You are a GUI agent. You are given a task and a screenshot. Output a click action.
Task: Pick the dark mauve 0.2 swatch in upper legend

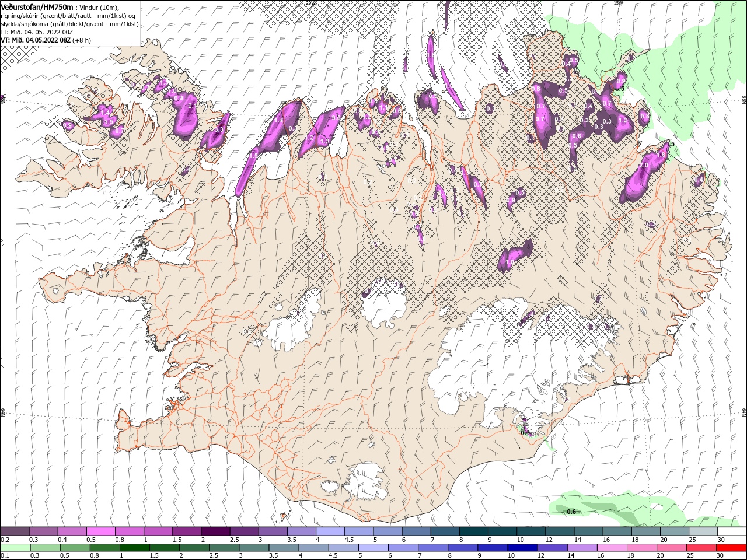[15, 531]
